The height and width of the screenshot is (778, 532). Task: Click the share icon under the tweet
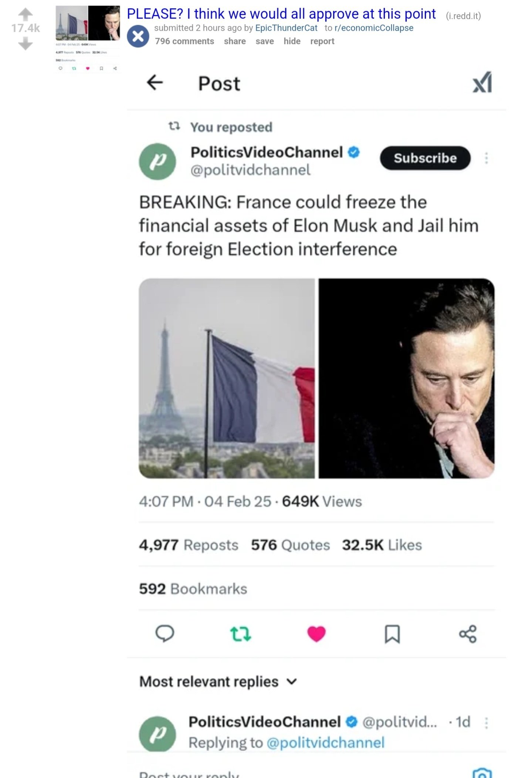pyautogui.click(x=468, y=634)
